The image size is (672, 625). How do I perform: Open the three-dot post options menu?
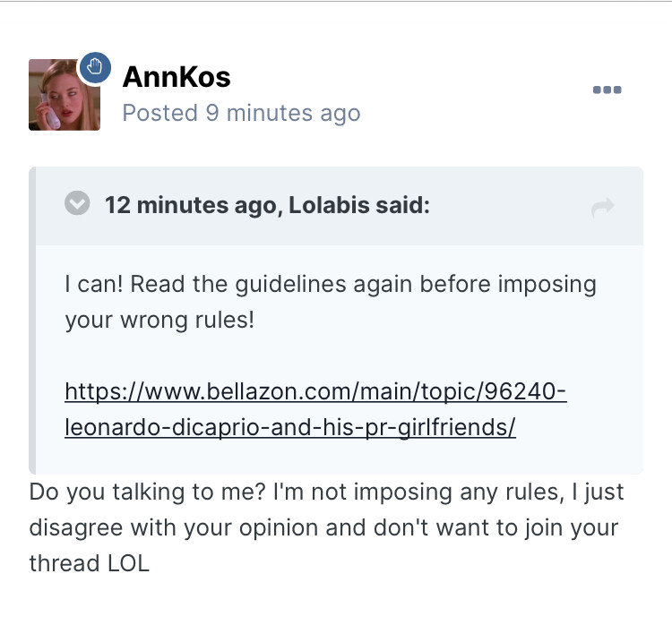(x=607, y=90)
